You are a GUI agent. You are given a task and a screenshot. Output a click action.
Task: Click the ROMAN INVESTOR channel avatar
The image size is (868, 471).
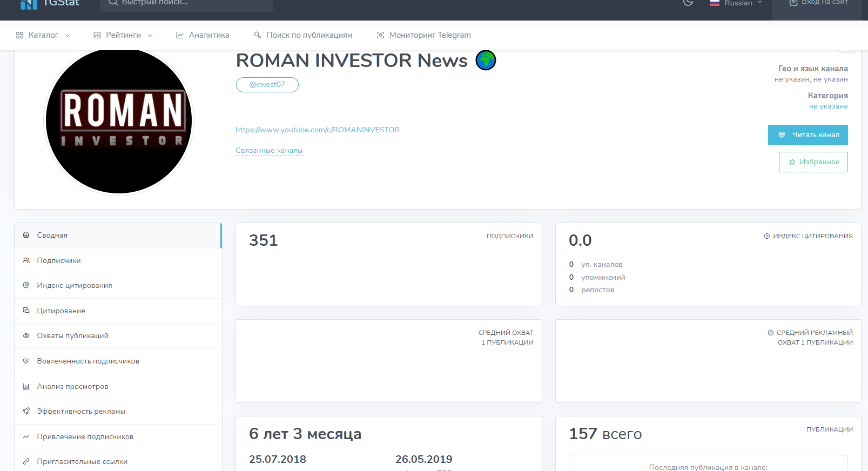(x=119, y=120)
